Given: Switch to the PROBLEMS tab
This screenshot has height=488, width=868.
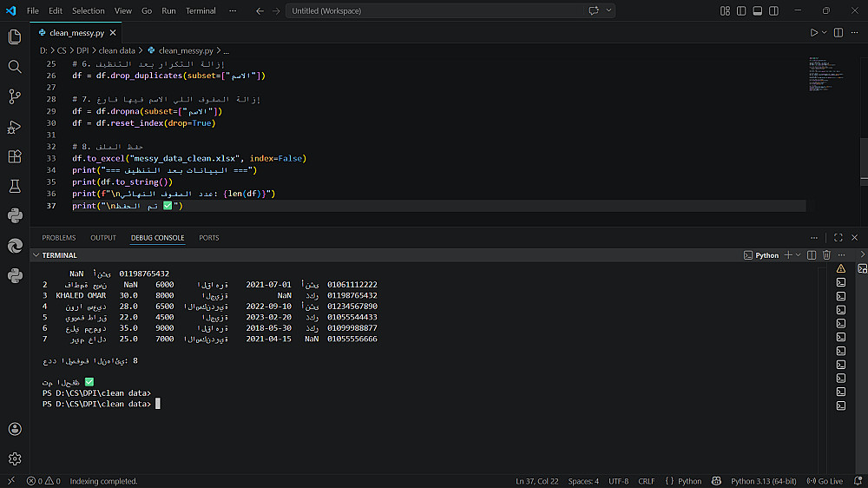Looking at the screenshot, I should (59, 237).
